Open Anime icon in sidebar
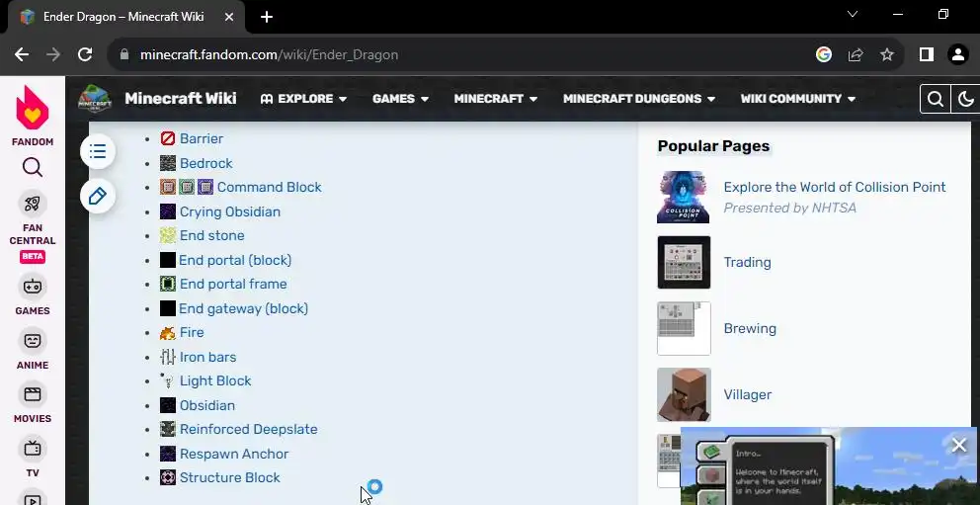 [x=32, y=341]
